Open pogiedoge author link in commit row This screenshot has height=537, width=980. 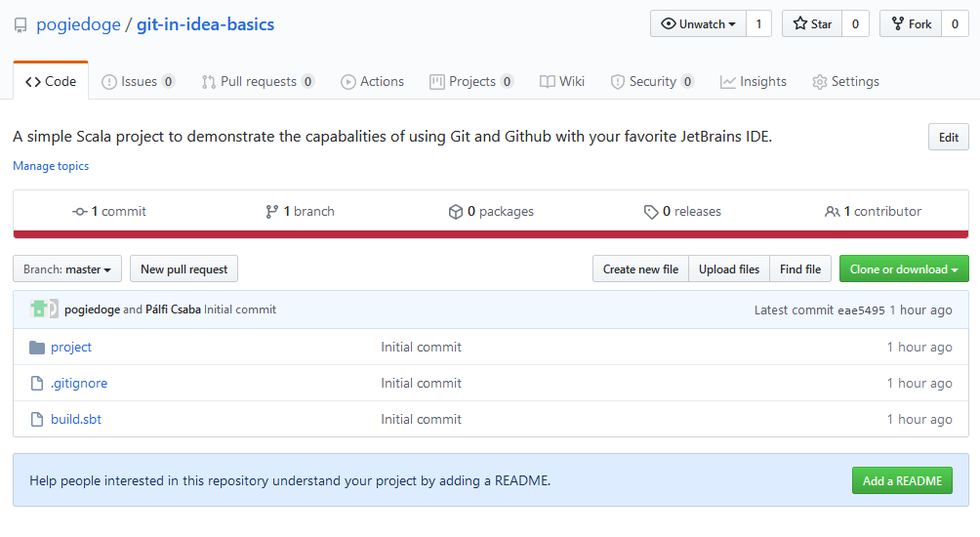pyautogui.click(x=92, y=310)
